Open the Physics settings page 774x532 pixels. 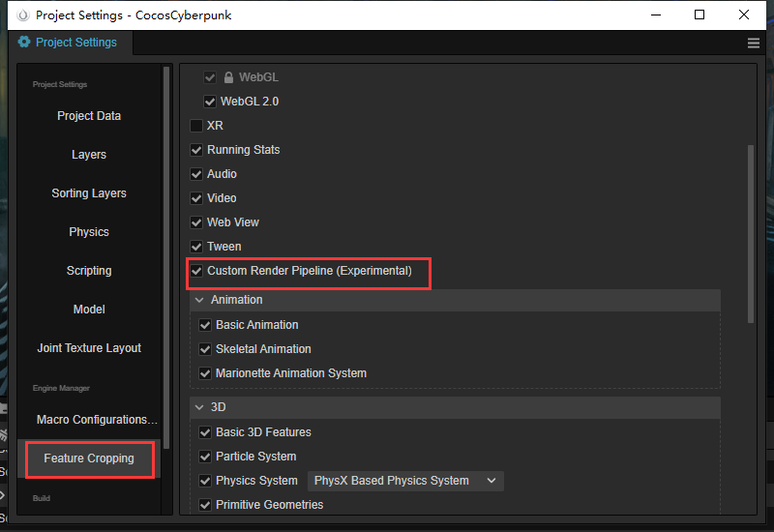pos(89,232)
